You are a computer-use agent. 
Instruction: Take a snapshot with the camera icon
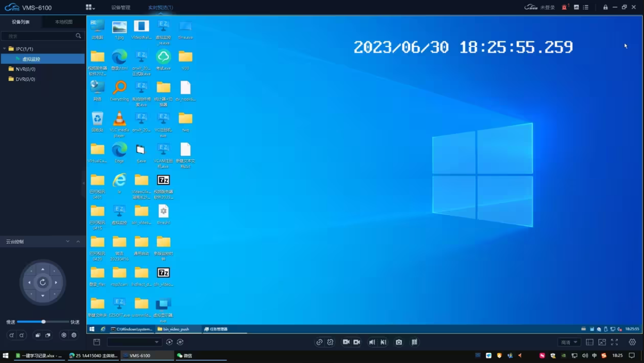click(399, 342)
